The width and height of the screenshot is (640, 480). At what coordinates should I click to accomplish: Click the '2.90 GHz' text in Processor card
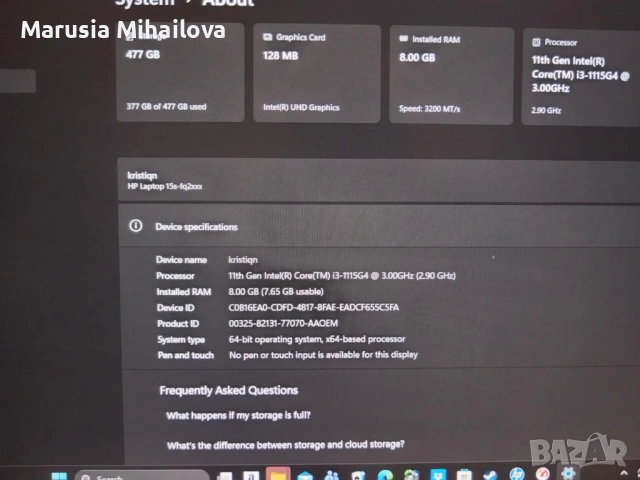[x=546, y=110]
